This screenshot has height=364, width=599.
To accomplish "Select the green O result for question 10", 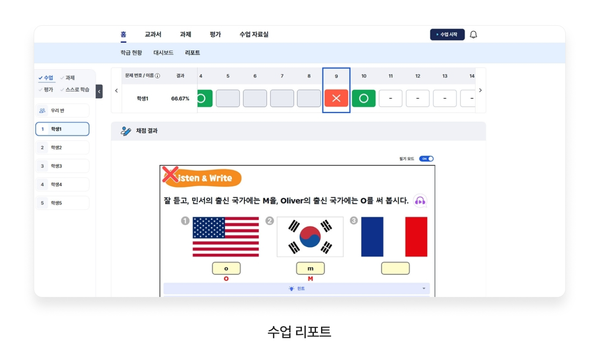I will 364,98.
